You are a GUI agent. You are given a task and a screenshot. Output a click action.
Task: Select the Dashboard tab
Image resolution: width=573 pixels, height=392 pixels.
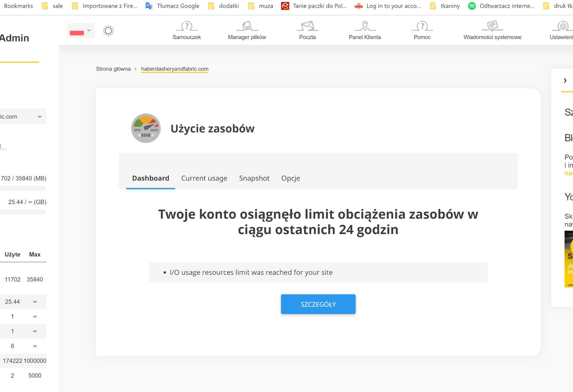(x=150, y=178)
